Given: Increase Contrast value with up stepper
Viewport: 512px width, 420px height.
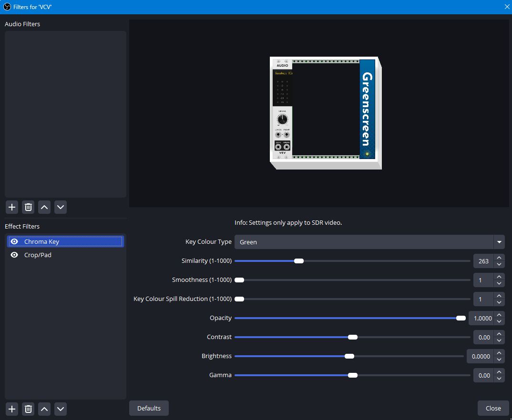Looking at the screenshot, I should click(499, 334).
